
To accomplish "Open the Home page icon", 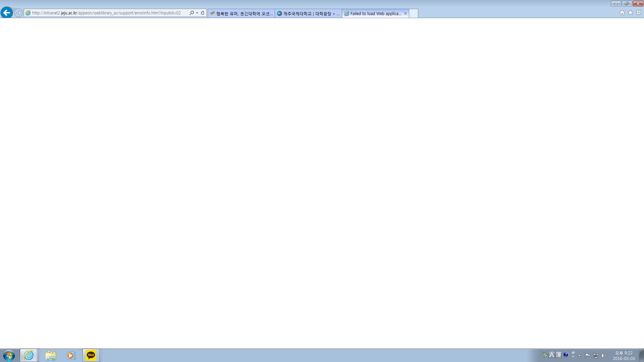I will [x=622, y=13].
